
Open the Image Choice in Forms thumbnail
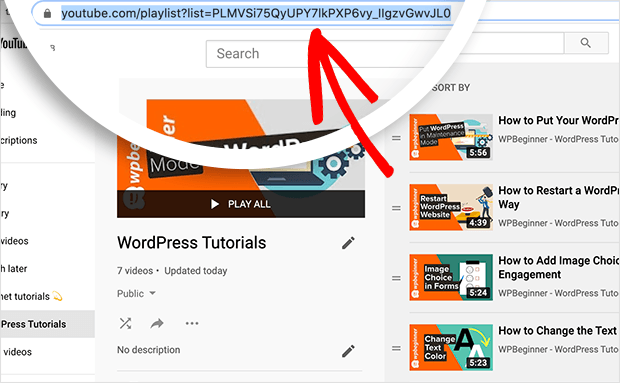point(451,277)
